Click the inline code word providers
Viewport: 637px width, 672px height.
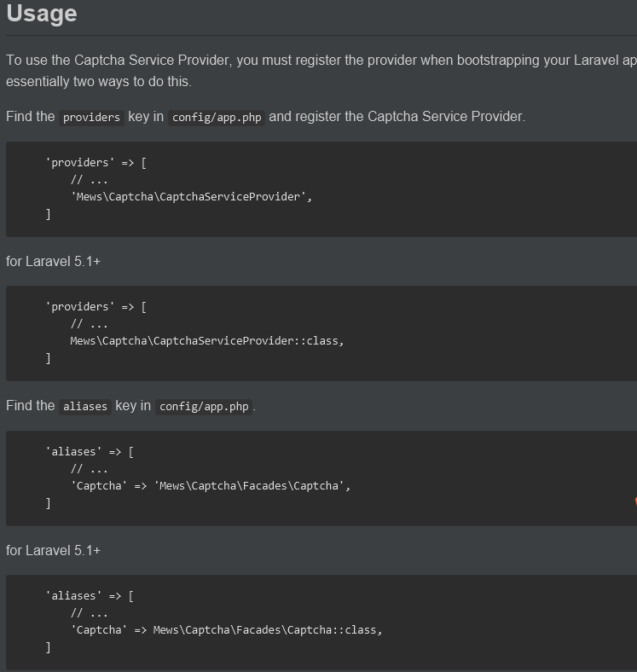[91, 117]
